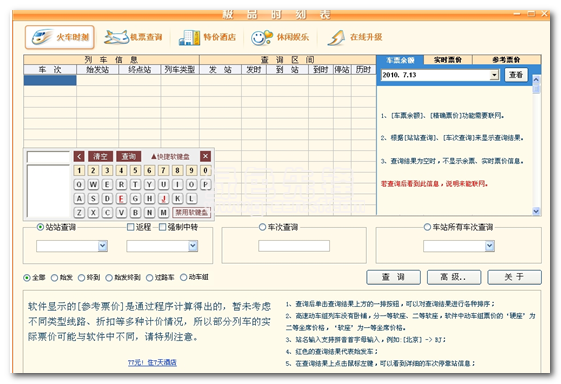Tap the P key on soft keyboard
The width and height of the screenshot is (561, 384).
pyautogui.click(x=205, y=184)
